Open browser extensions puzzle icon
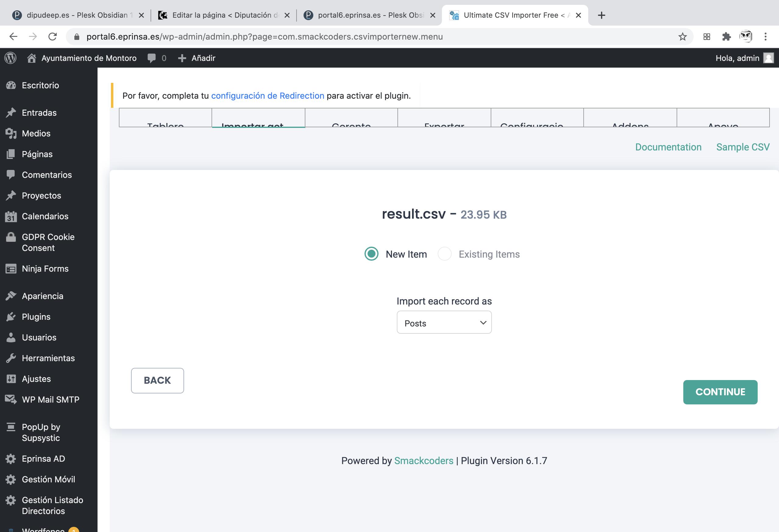The width and height of the screenshot is (779, 532). (726, 37)
